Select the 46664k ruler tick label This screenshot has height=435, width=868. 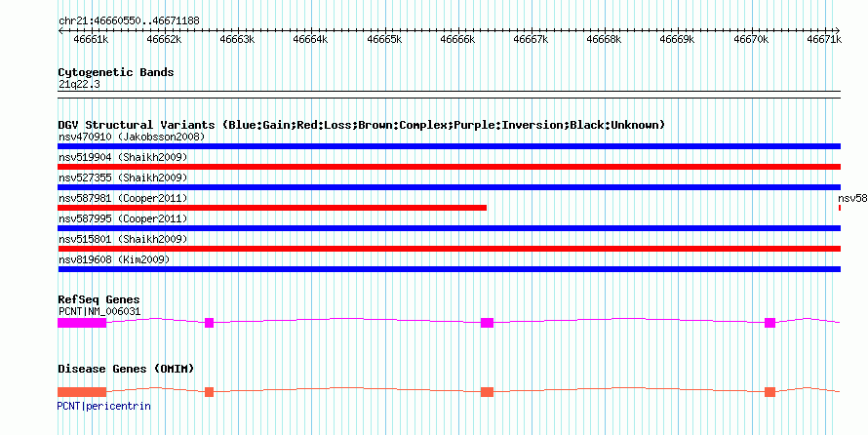point(310,40)
